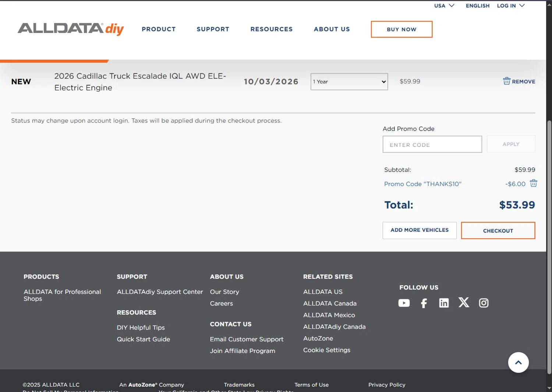Open ALLDATAdiy Support Center link
Viewport: 552px width, 392px height.
click(x=160, y=292)
